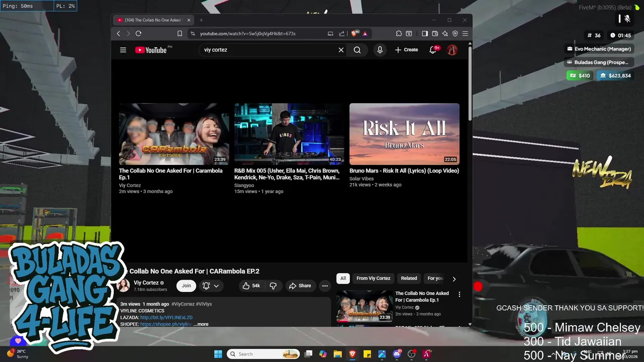Select the 'Related' filter chip
644x362 pixels.
[x=409, y=278]
